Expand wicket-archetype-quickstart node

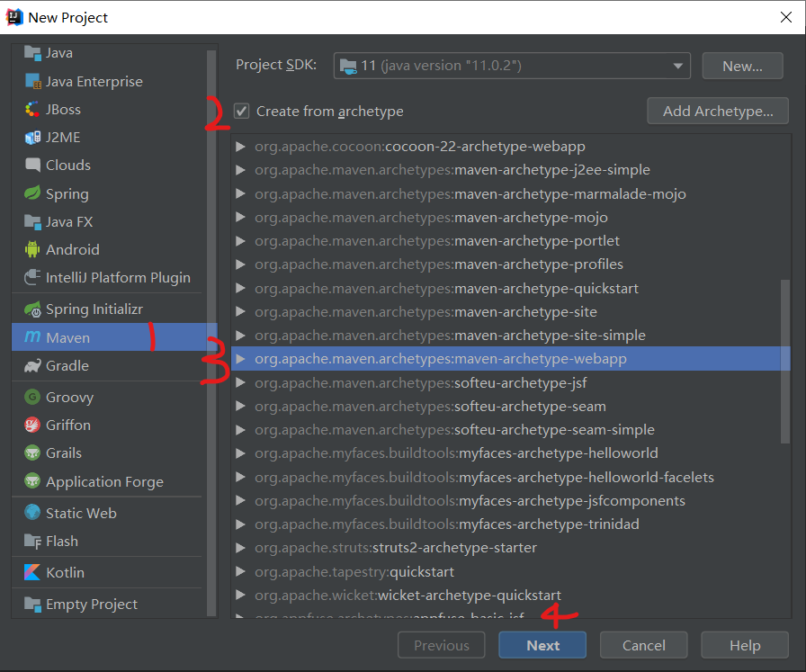[240, 595]
